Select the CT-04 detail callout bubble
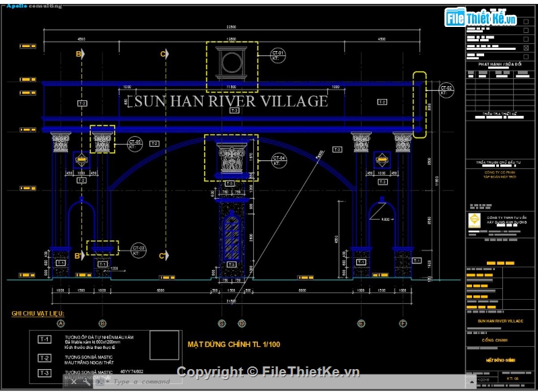 pyautogui.click(x=279, y=160)
